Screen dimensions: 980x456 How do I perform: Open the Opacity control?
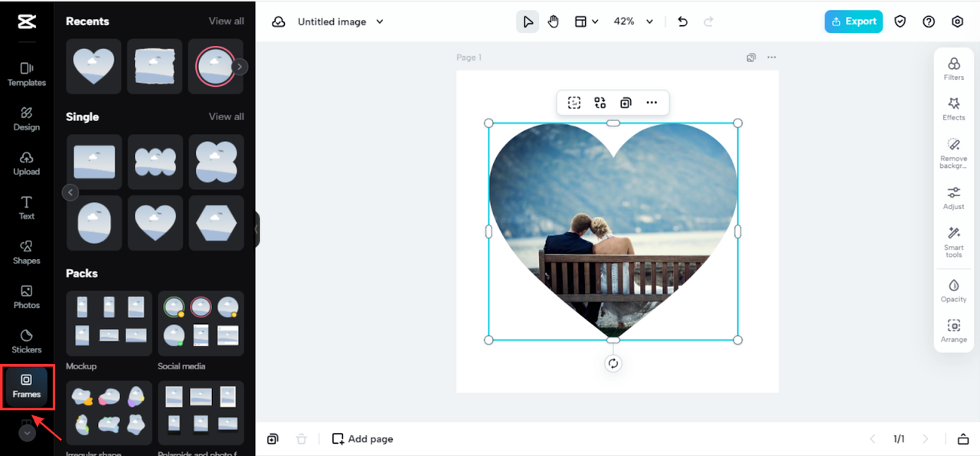pyautogui.click(x=954, y=290)
